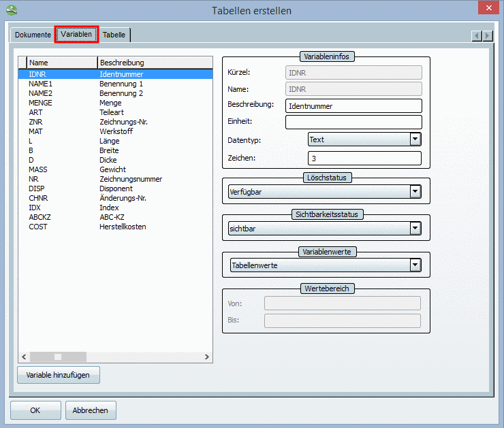Select the L variable row
This screenshot has width=504, height=428.
[115, 141]
